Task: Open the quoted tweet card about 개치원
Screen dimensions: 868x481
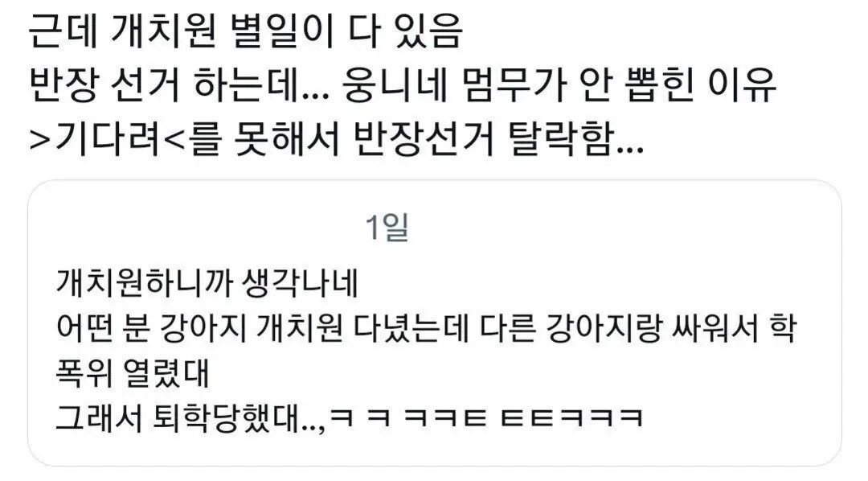Action: click(435, 323)
